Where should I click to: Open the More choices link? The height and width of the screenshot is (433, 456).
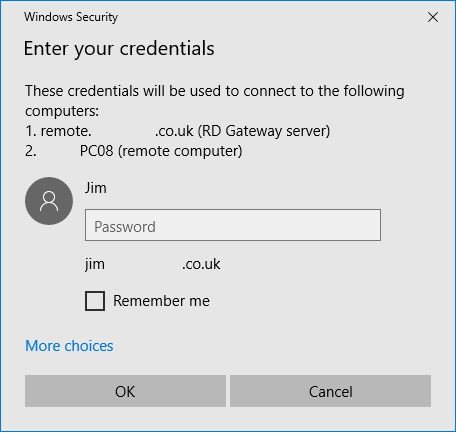[69, 346]
